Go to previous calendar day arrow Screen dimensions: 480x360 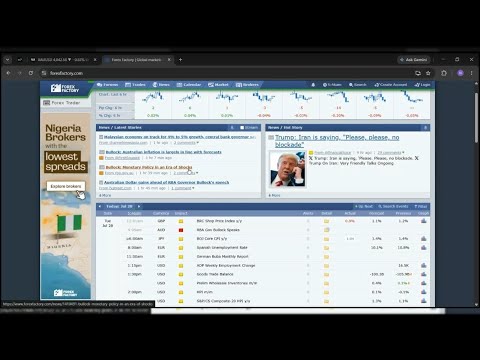click(100, 206)
